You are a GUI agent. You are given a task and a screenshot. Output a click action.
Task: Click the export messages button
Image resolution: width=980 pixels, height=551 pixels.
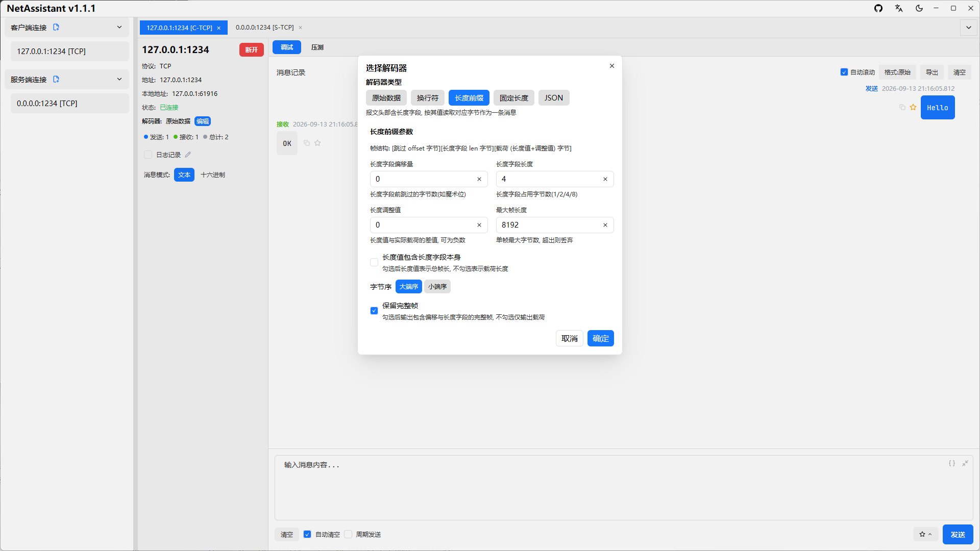point(932,72)
